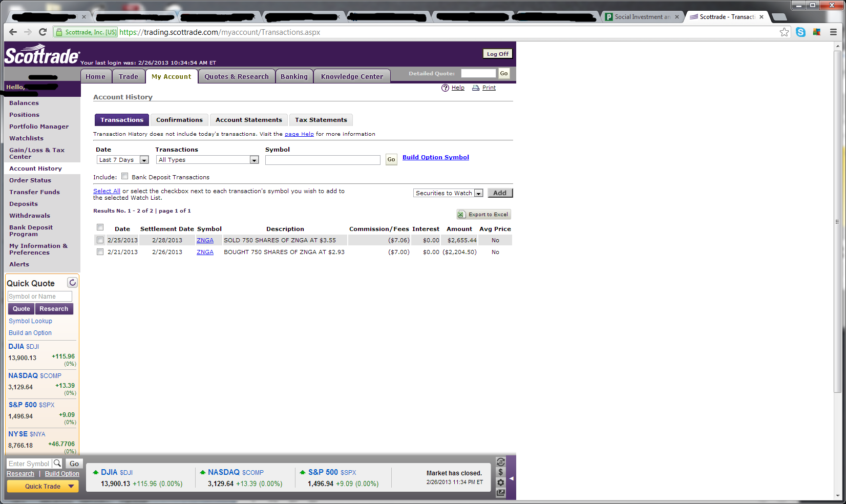Image resolution: width=846 pixels, height=504 pixels.
Task: Click the Help question mark icon
Action: (x=445, y=88)
